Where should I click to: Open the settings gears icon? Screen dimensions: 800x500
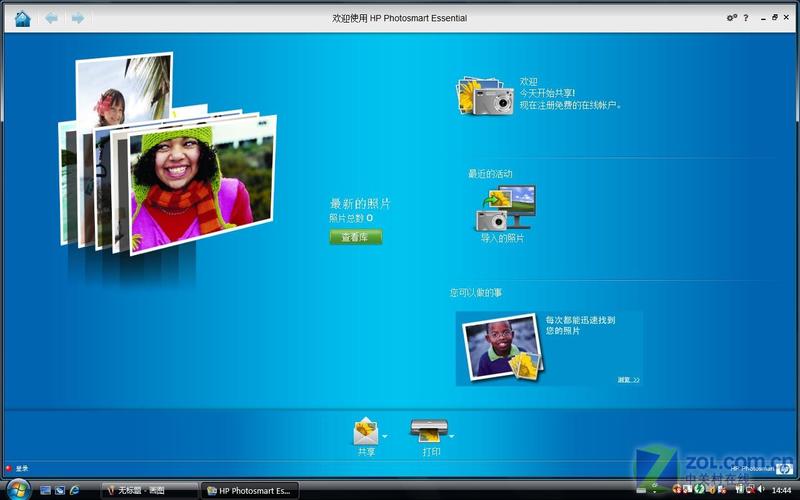pos(732,18)
